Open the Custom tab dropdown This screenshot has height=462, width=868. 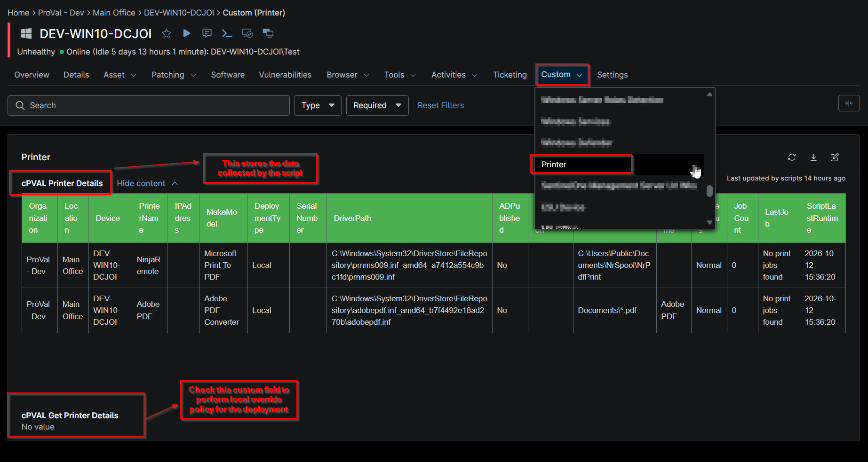coord(562,75)
